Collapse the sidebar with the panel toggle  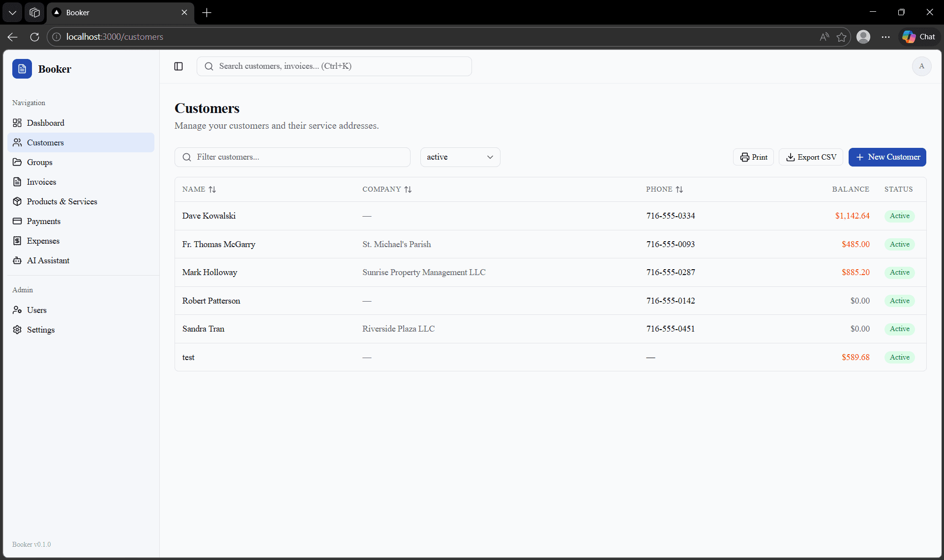pos(178,66)
